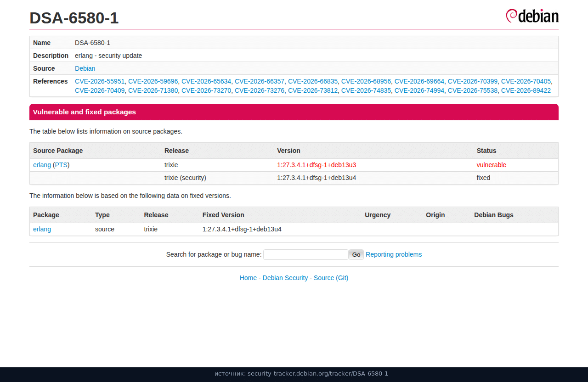The width and height of the screenshot is (588, 382).
Task: Open reference CVE-2026-66835
Action: pos(313,81)
